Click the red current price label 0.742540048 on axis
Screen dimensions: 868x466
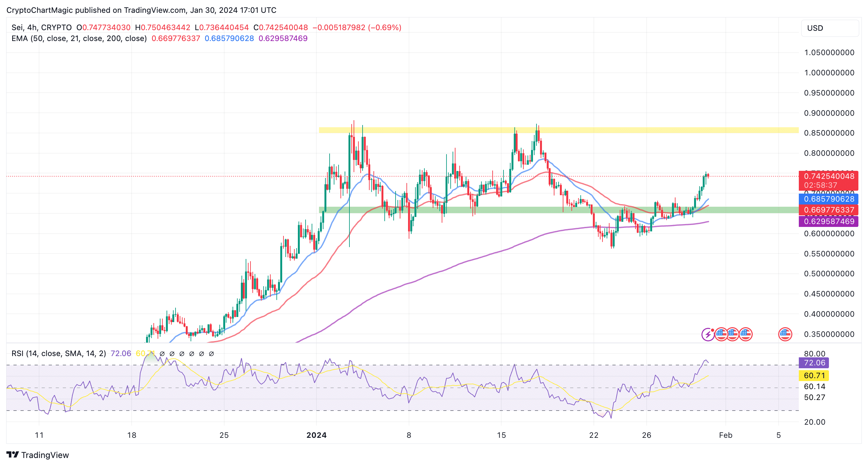point(828,180)
